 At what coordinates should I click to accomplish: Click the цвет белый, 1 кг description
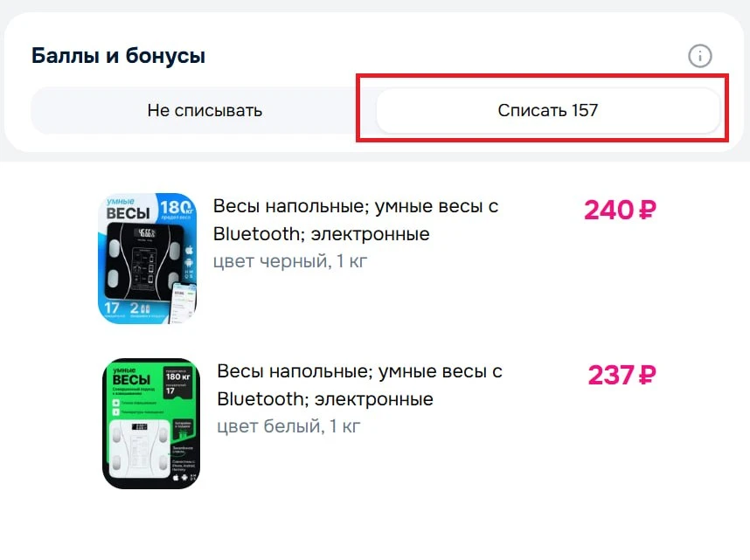(288, 426)
